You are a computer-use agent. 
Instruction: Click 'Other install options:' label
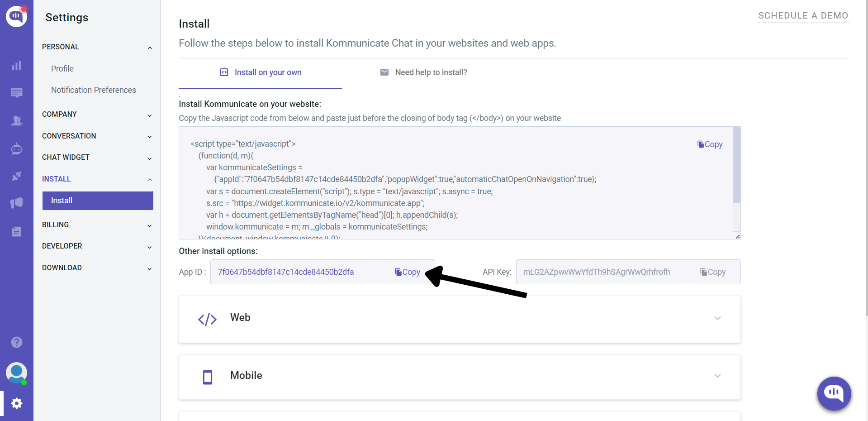point(218,251)
